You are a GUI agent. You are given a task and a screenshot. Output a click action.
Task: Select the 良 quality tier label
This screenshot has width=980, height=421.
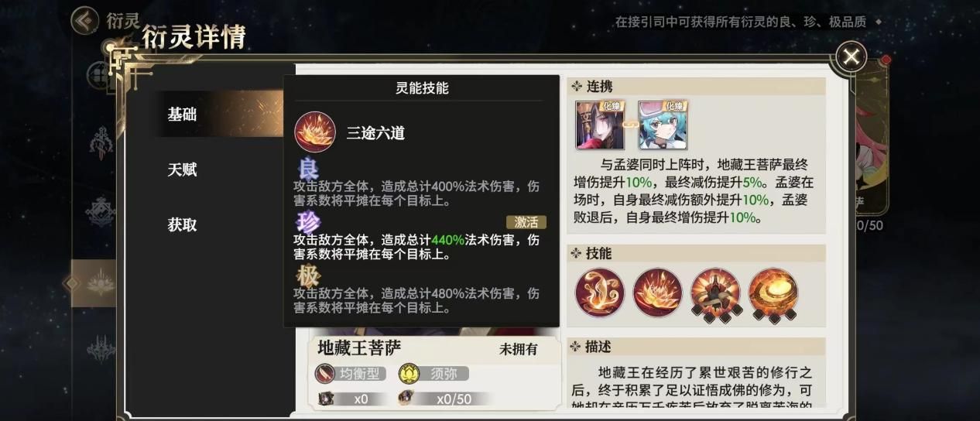[308, 168]
